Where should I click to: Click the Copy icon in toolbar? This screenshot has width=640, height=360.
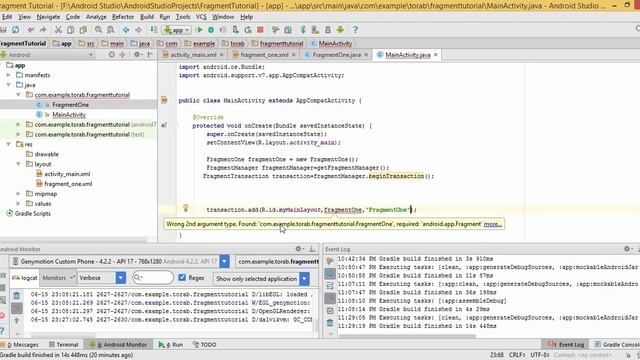tap(71, 30)
